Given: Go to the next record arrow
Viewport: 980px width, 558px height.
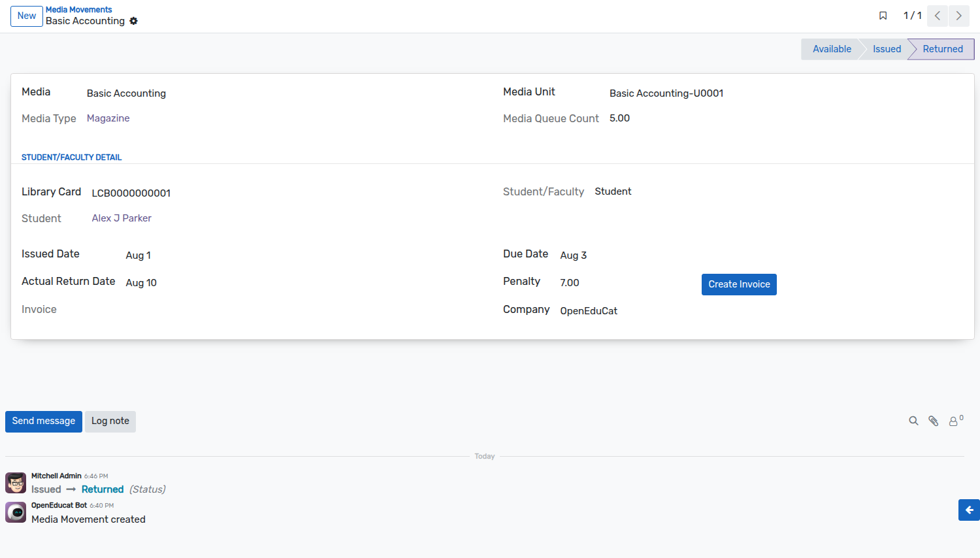Looking at the screenshot, I should pos(959,16).
